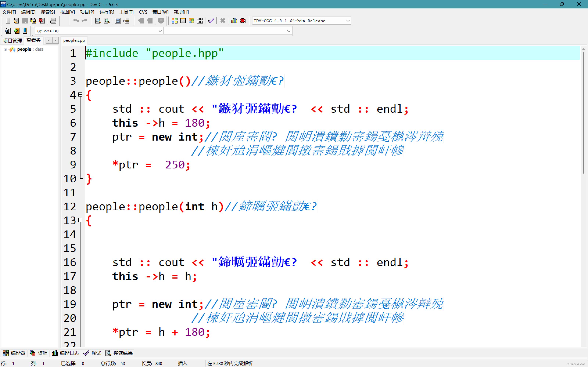Click the Find (magnifier) toolbar icon

point(98,21)
